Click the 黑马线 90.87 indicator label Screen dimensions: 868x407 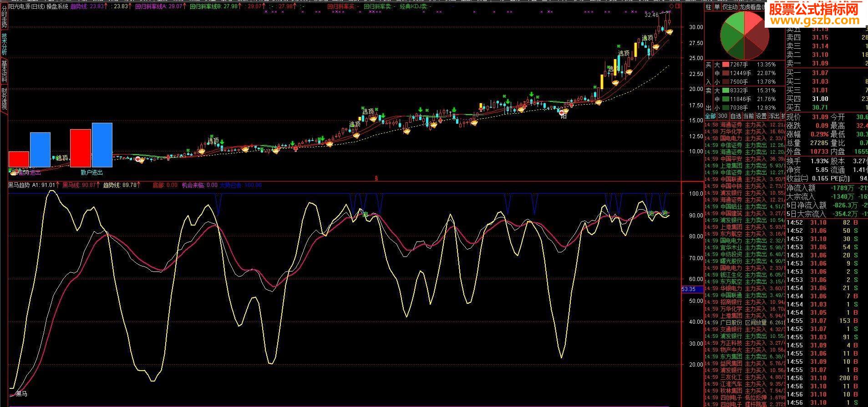81,185
